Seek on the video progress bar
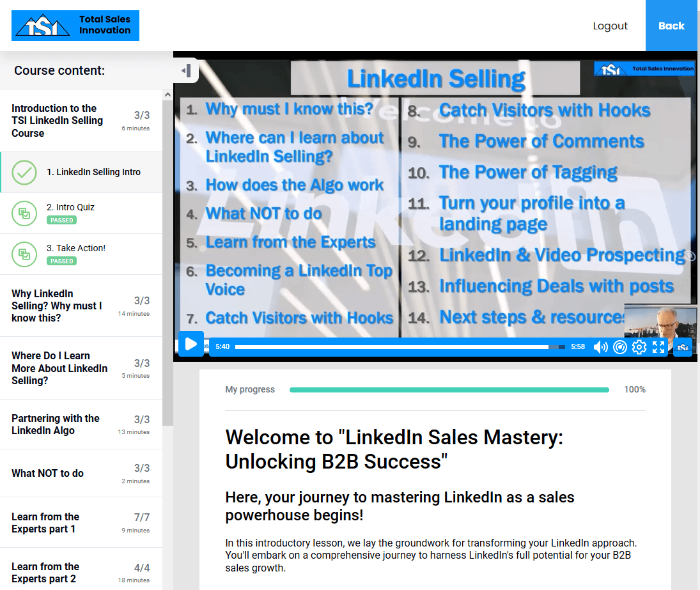 click(x=400, y=346)
